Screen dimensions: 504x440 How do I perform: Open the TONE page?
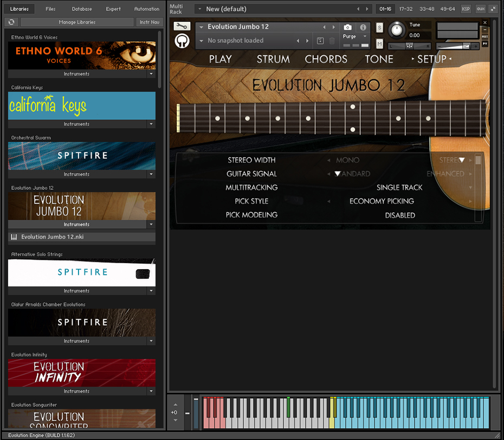point(379,59)
